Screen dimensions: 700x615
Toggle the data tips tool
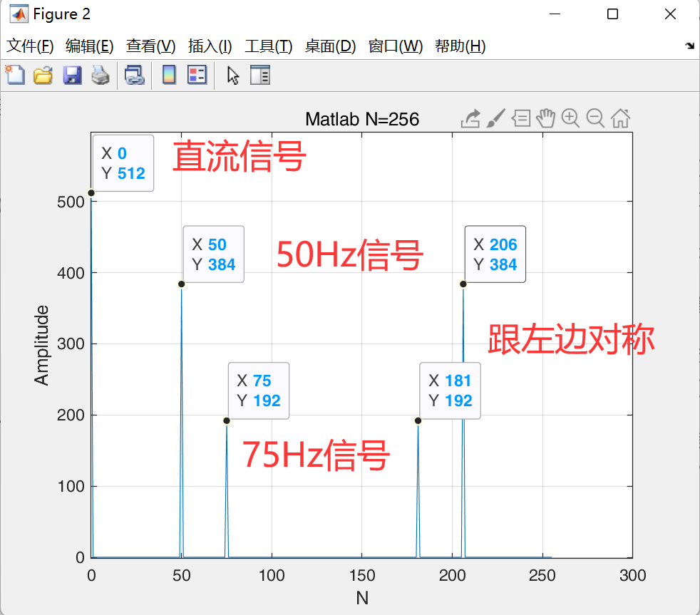click(x=521, y=118)
